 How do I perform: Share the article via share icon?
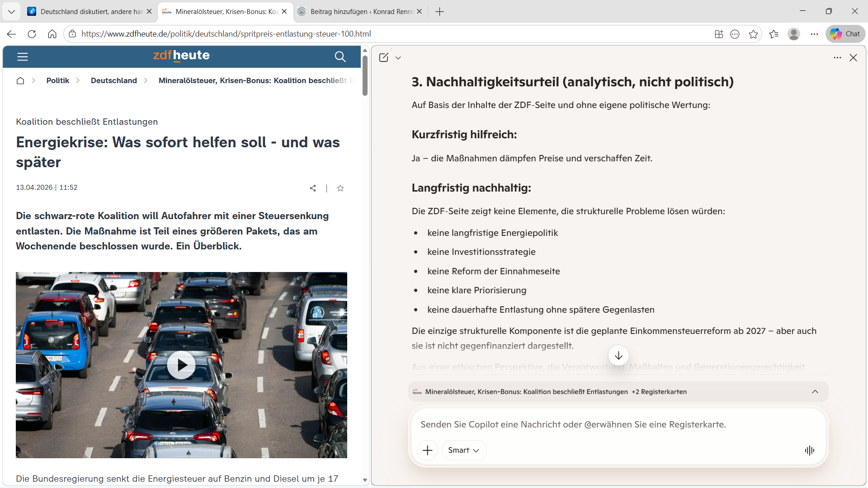312,188
